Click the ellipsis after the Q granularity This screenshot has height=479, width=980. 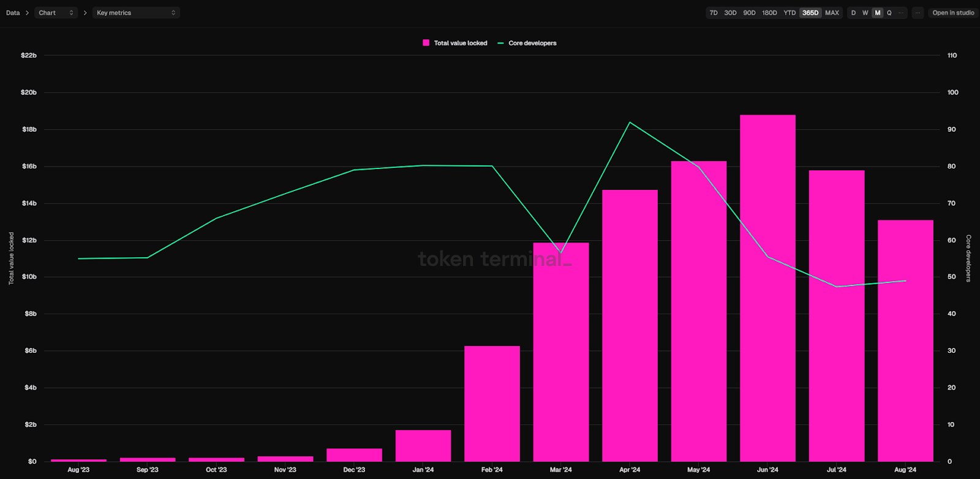(x=900, y=13)
